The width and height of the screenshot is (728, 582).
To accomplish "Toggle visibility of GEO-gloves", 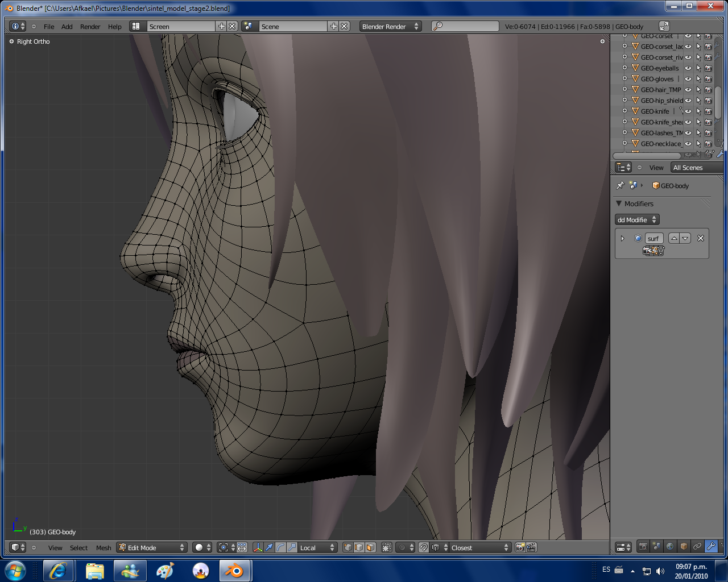I will click(688, 79).
